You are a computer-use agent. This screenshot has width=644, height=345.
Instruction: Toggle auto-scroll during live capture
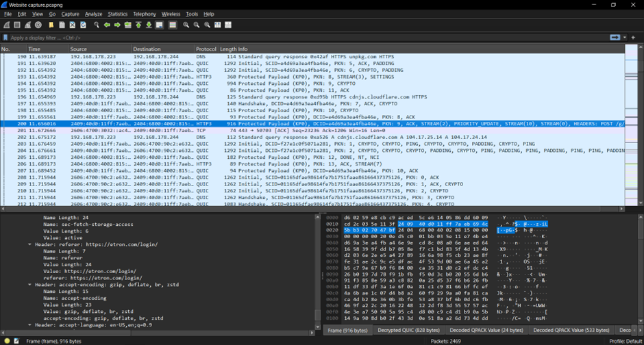(160, 25)
